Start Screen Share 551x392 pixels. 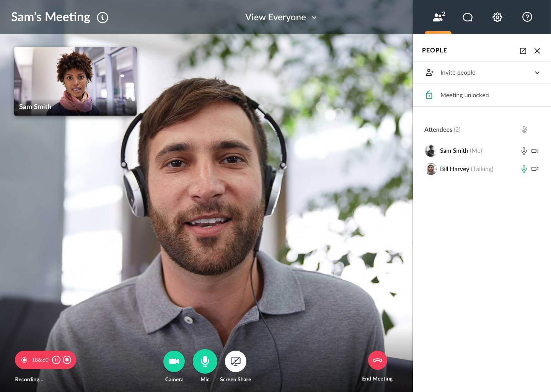click(x=236, y=361)
